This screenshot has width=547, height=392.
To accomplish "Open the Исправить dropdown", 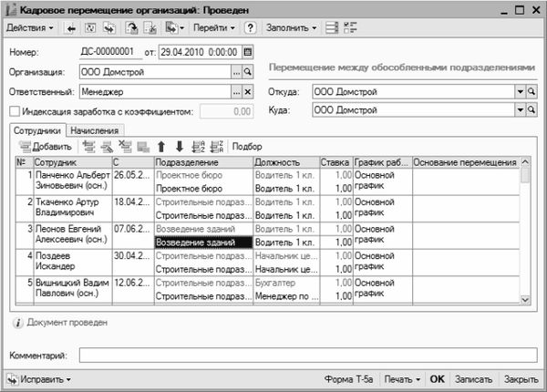I will 39,379.
